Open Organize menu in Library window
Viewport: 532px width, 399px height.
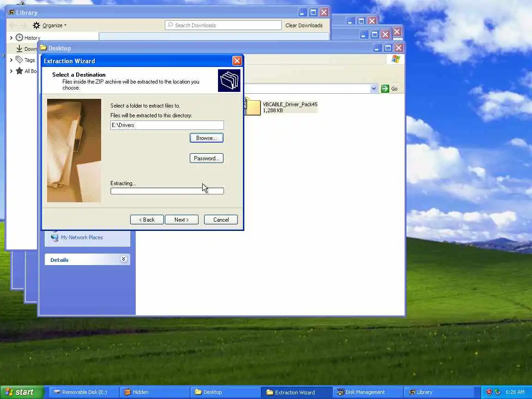(50, 25)
